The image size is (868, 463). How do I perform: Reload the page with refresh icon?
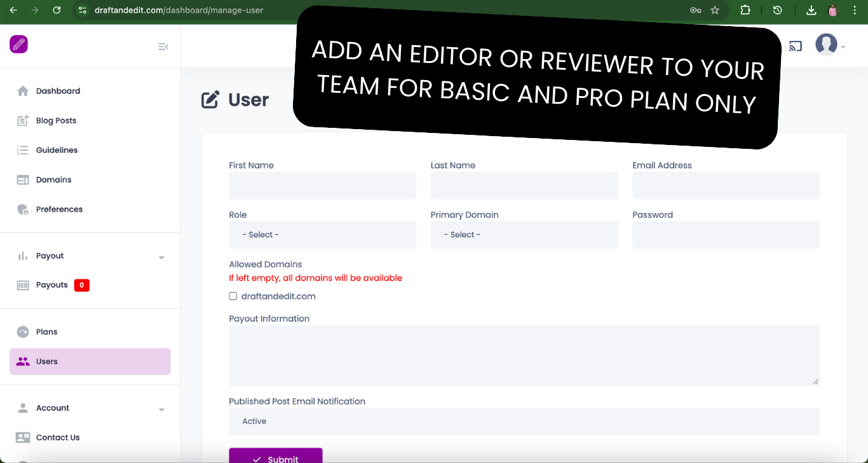(x=57, y=10)
